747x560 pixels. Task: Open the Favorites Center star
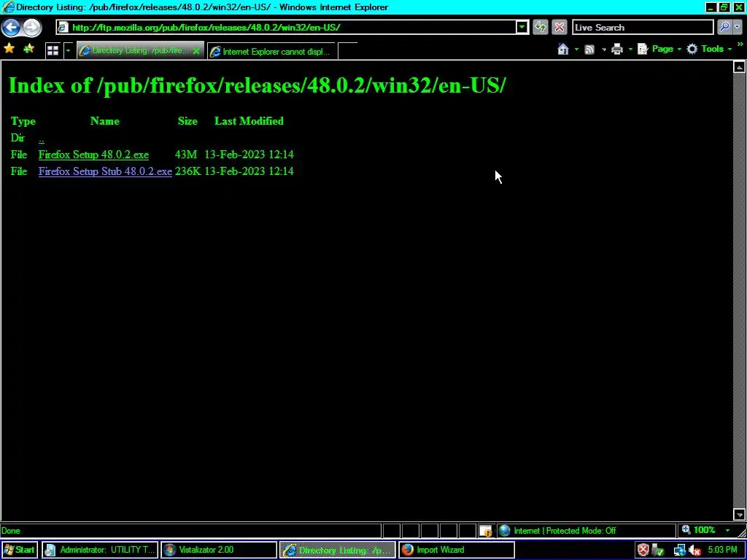[x=9, y=49]
